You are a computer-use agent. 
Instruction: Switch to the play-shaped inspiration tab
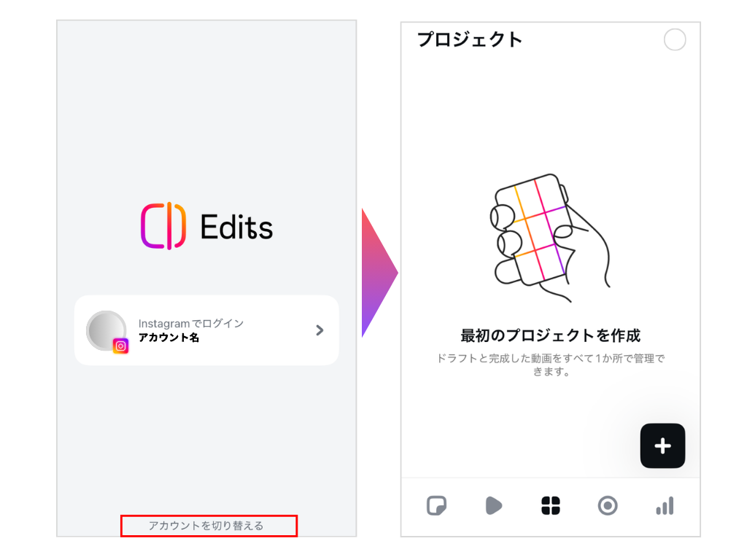[494, 506]
